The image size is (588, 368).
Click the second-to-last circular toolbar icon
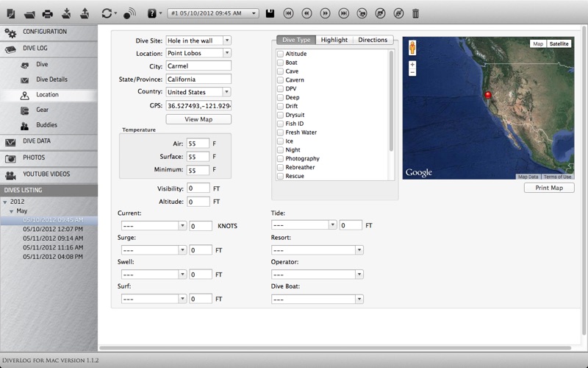[x=380, y=13]
